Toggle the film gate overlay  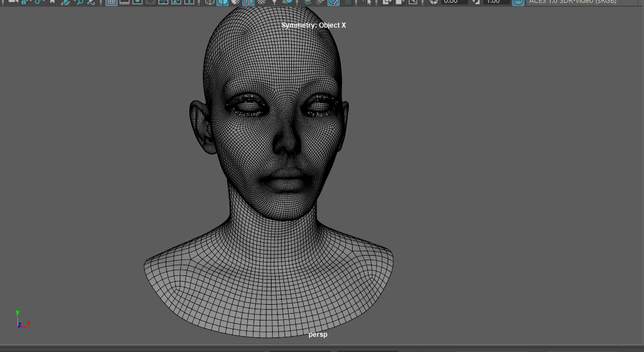125,2
